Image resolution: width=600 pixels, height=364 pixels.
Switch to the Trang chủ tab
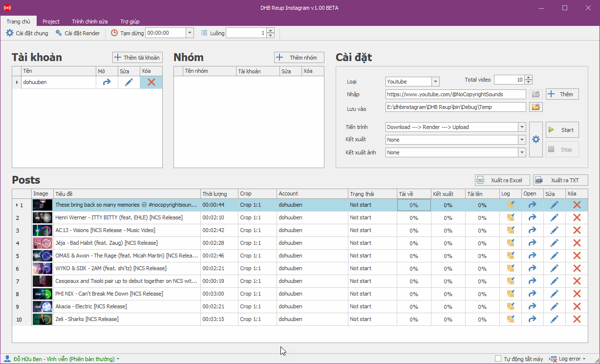coord(18,21)
